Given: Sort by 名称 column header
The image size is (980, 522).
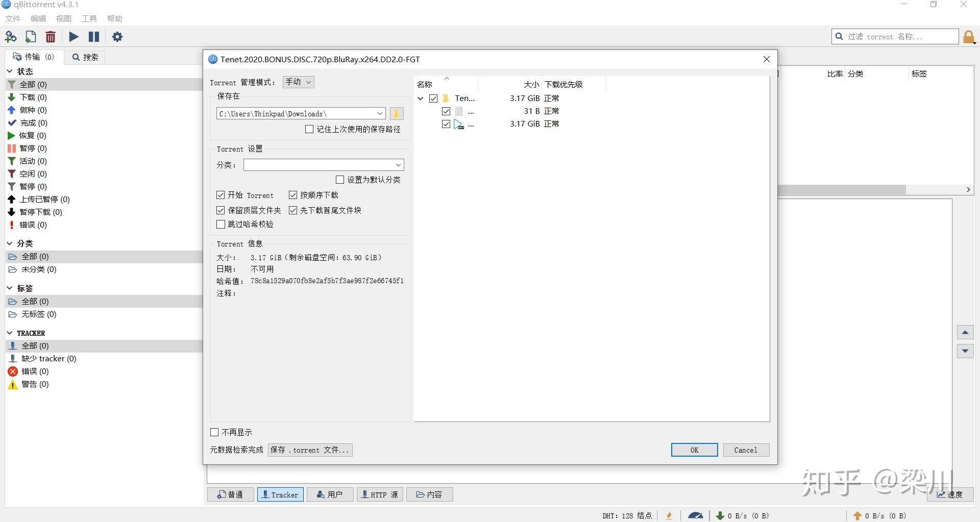Looking at the screenshot, I should coord(446,84).
